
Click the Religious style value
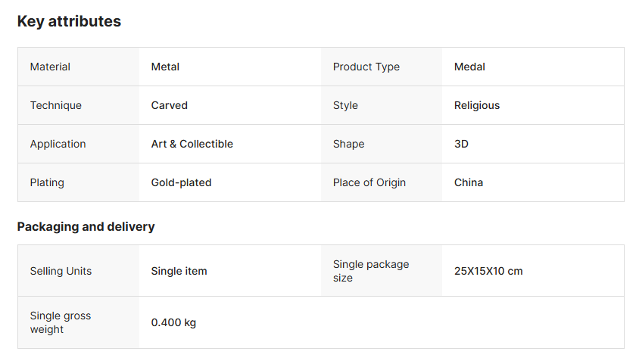477,105
